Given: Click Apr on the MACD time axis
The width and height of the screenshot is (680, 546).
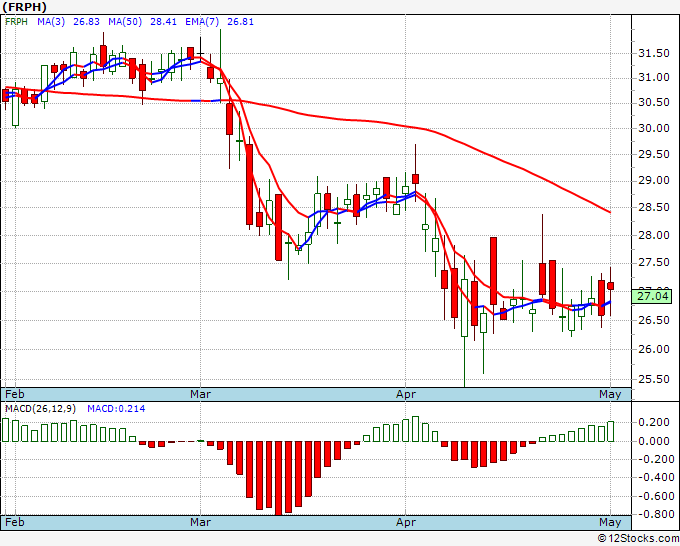Looking at the screenshot, I should (406, 522).
